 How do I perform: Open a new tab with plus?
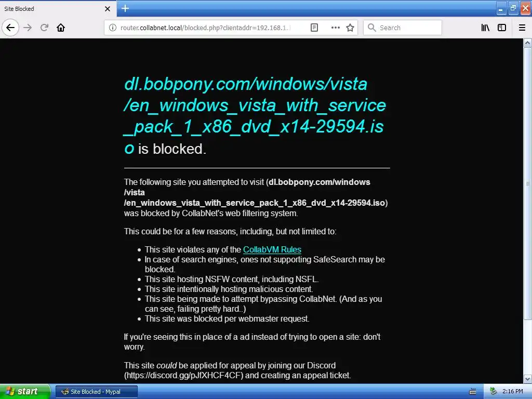pos(125,8)
